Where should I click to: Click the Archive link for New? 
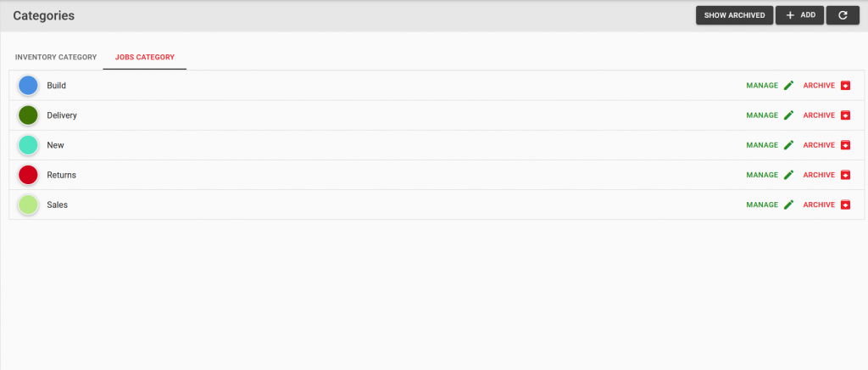819,145
